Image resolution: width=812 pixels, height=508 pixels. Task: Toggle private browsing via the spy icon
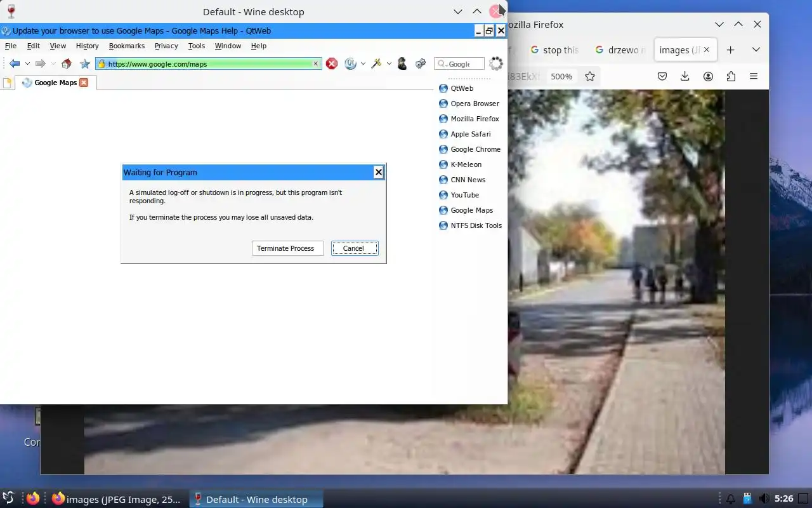[402, 63]
